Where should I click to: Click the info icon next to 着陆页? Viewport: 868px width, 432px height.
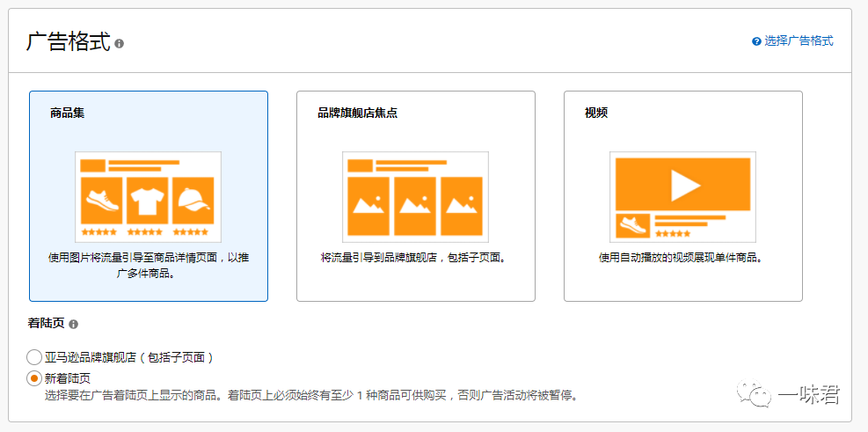[74, 324]
